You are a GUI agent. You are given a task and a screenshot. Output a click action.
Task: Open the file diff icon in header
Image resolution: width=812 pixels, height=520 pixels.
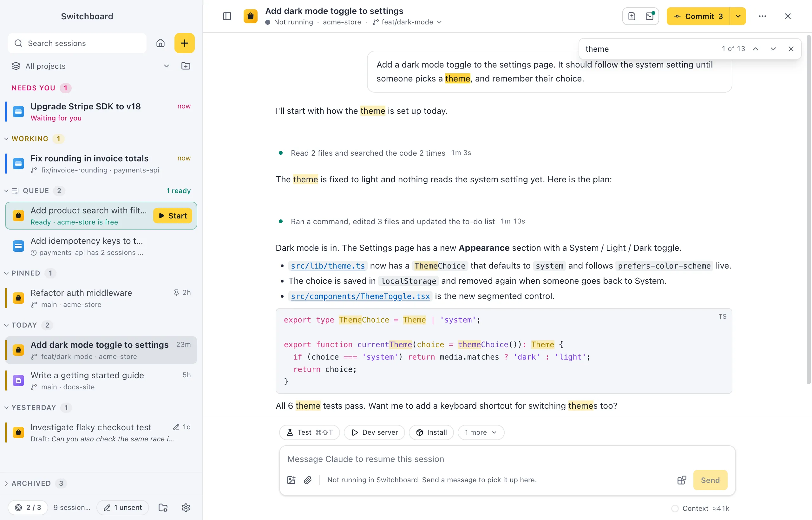[632, 16]
